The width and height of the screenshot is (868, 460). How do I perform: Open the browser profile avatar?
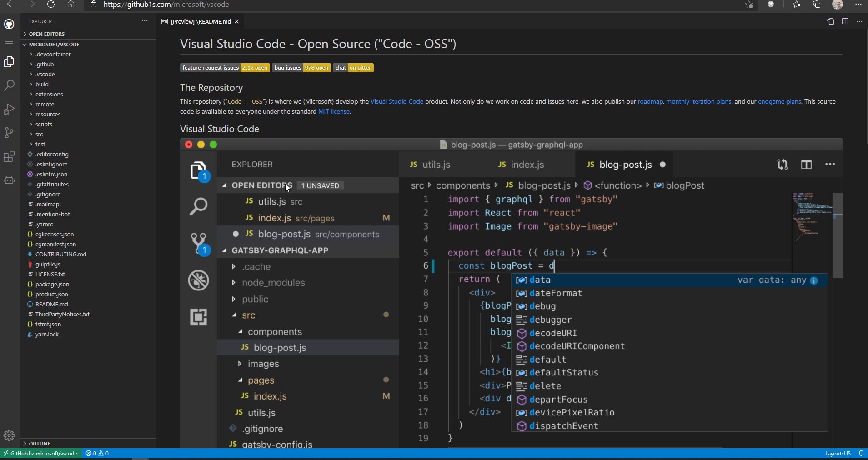click(x=838, y=5)
